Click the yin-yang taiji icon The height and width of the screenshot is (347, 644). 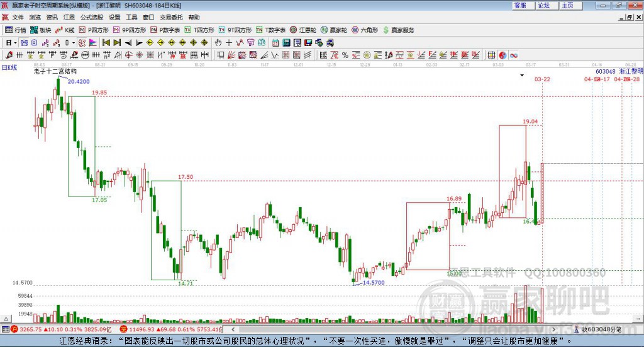tap(502, 55)
